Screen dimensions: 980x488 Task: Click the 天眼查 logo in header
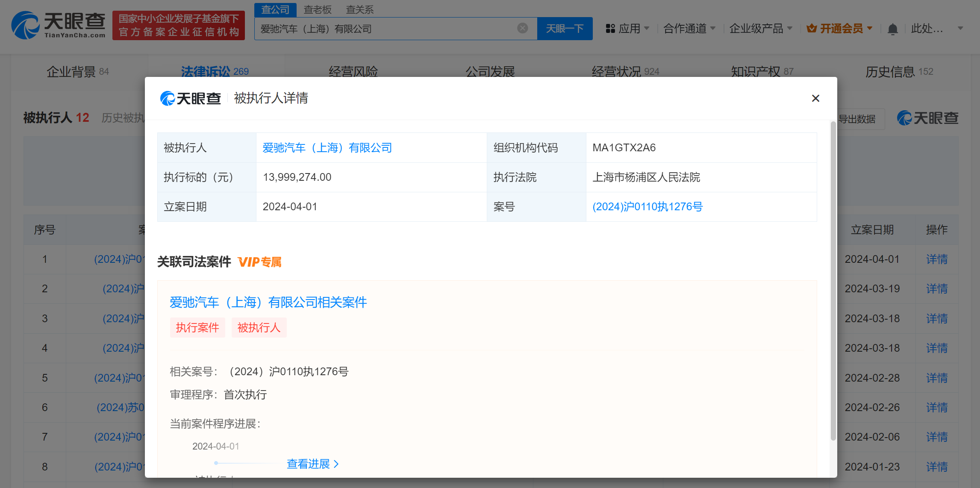[x=59, y=25]
